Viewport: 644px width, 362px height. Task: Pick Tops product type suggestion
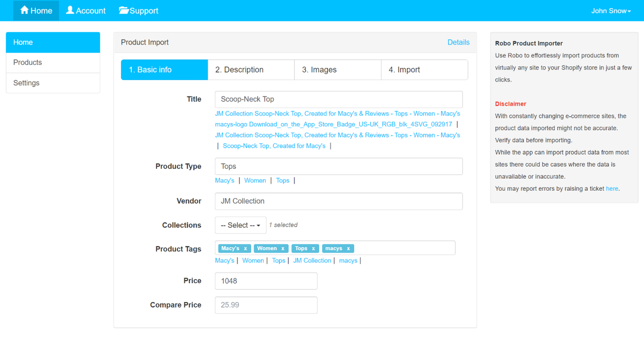(x=283, y=180)
